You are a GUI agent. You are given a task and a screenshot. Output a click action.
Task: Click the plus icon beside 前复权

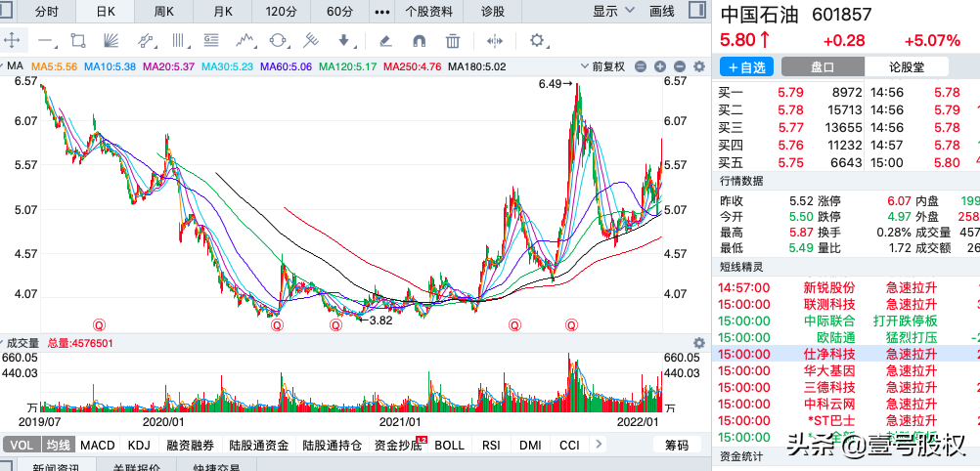(660, 66)
